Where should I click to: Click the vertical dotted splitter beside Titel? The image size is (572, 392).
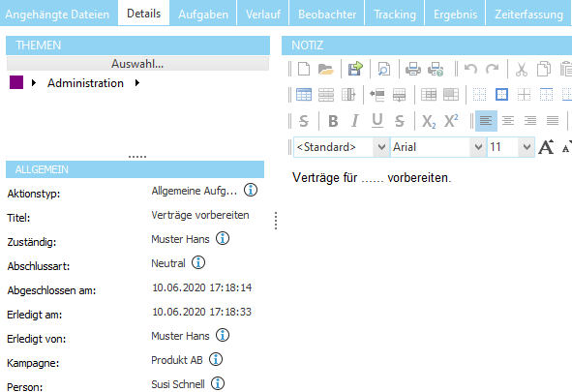point(276,221)
